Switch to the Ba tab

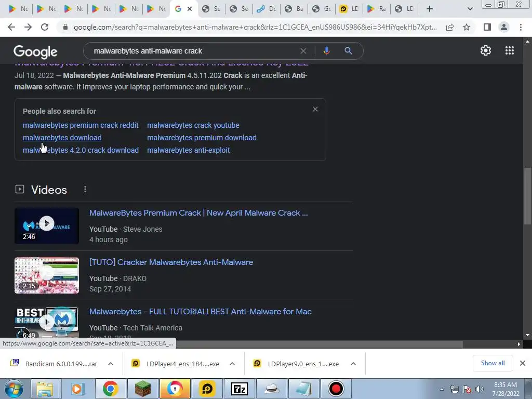pyautogui.click(x=294, y=9)
